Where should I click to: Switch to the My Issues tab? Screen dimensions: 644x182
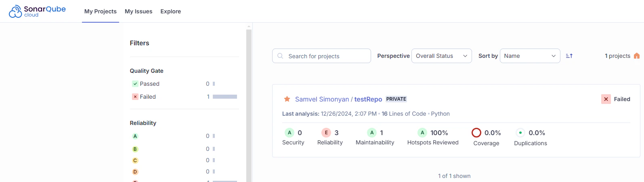138,11
